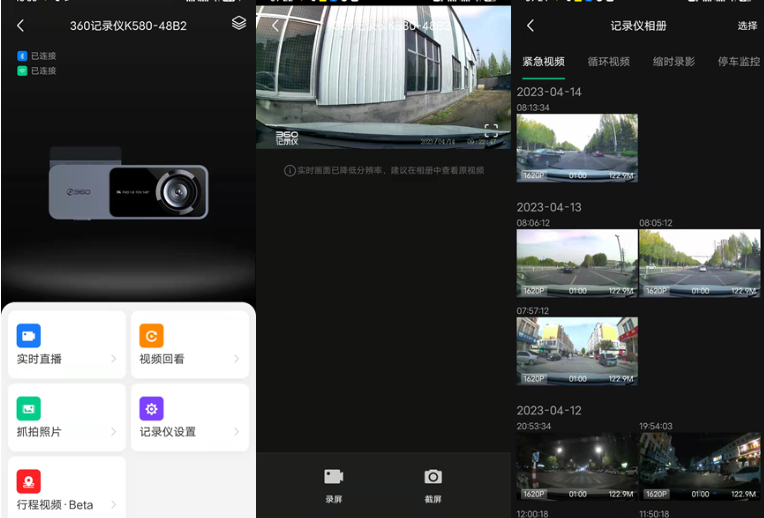Open the 20:53:34 night video thumbnail
This screenshot has width=764, height=518.
tap(577, 466)
